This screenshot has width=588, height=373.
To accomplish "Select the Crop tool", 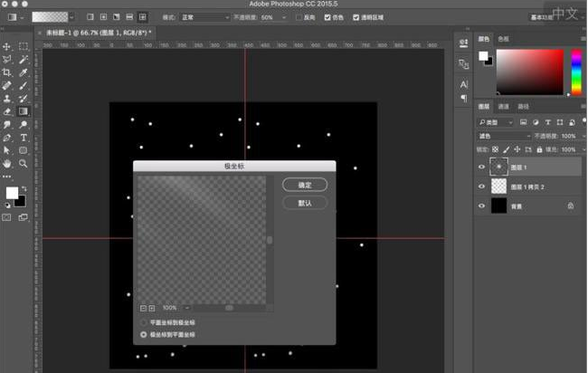I will pyautogui.click(x=6, y=72).
